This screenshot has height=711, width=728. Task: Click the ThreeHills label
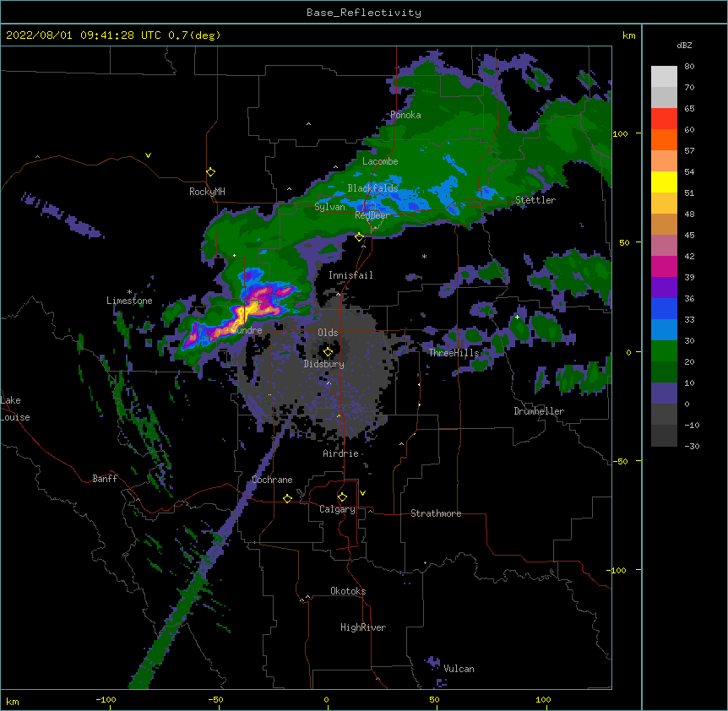[x=454, y=353]
